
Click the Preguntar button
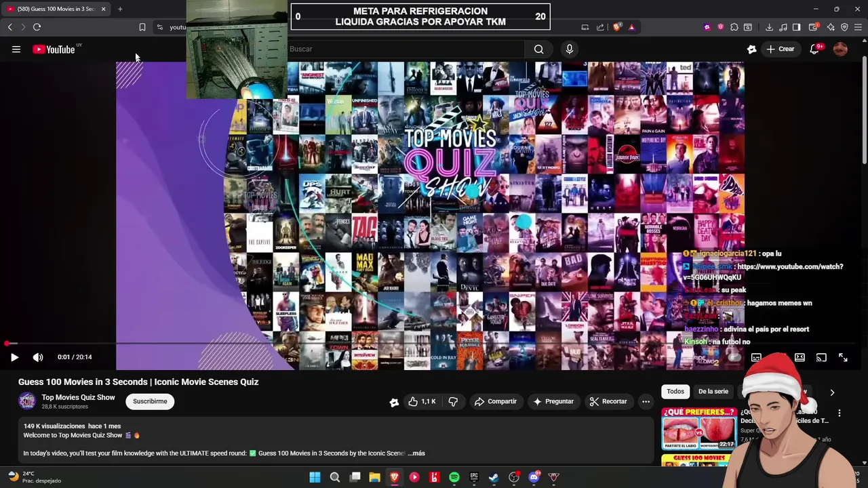click(x=553, y=401)
